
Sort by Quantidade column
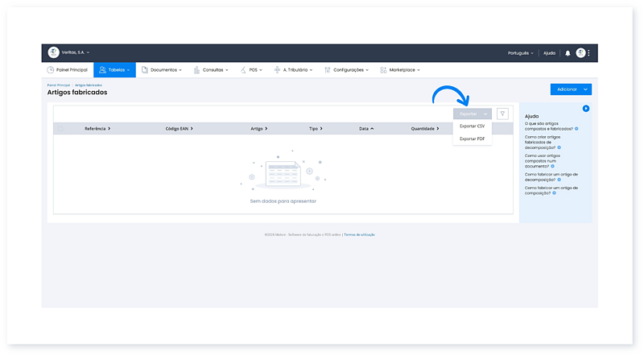[x=425, y=129]
